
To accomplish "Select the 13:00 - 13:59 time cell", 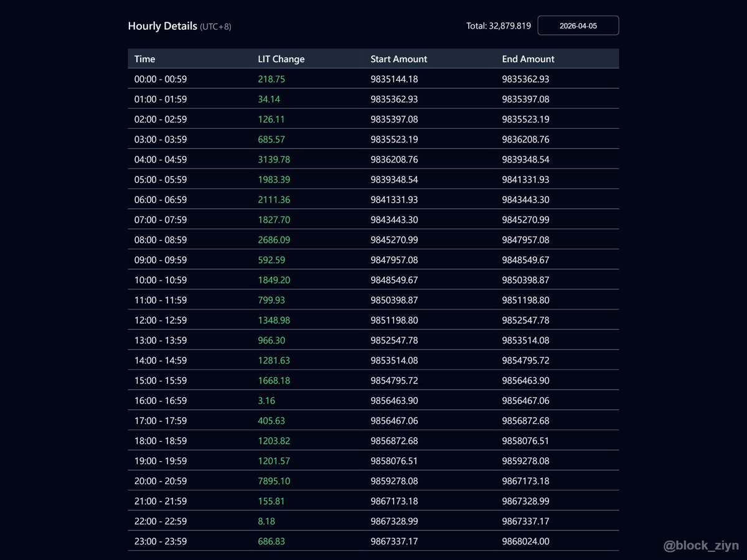I will [161, 340].
